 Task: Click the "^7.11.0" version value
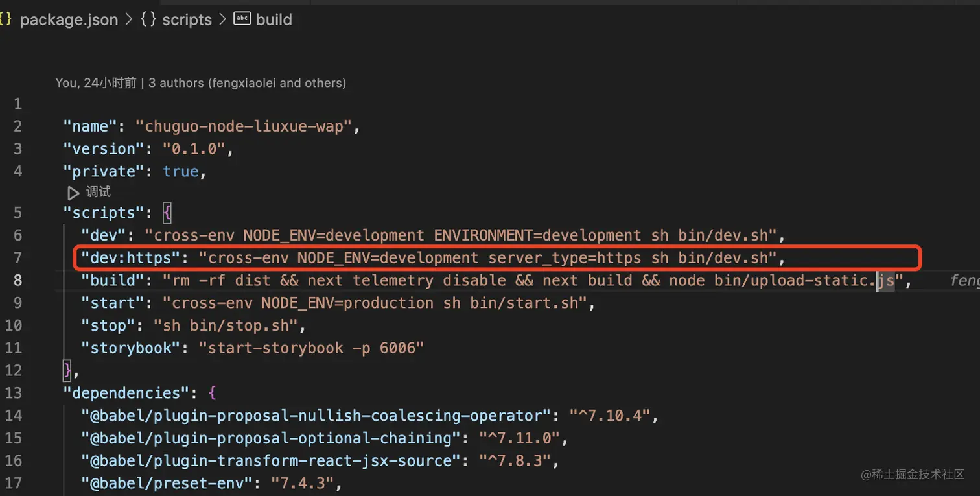pos(519,438)
